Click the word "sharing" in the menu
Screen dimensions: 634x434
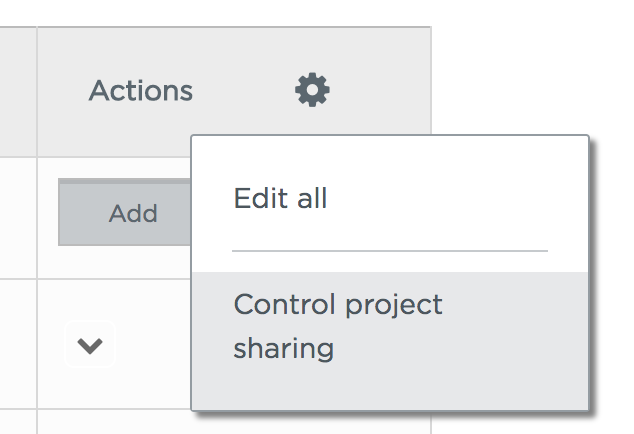pos(283,348)
